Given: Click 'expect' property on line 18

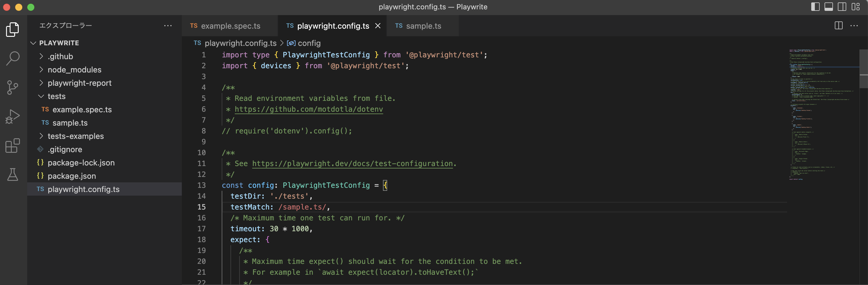Looking at the screenshot, I should tap(243, 239).
